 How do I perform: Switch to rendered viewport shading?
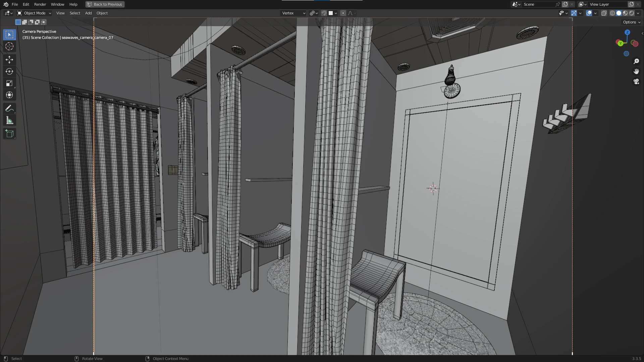[632, 13]
